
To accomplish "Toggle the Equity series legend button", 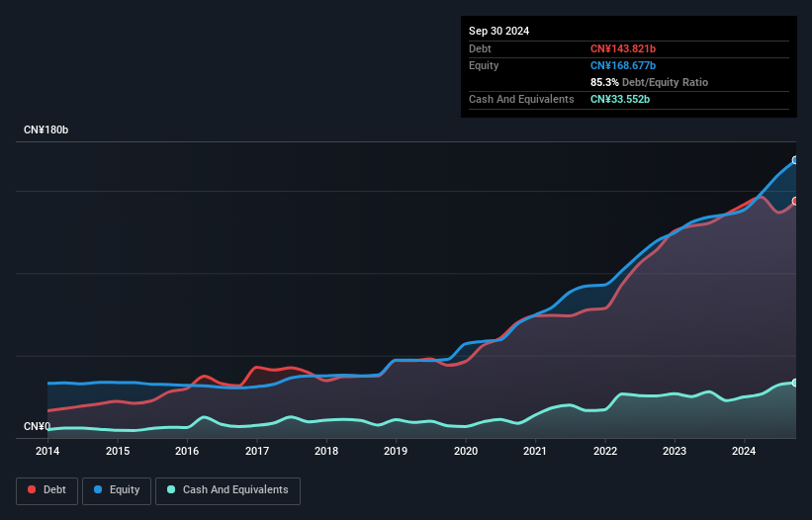I will click(x=117, y=490).
